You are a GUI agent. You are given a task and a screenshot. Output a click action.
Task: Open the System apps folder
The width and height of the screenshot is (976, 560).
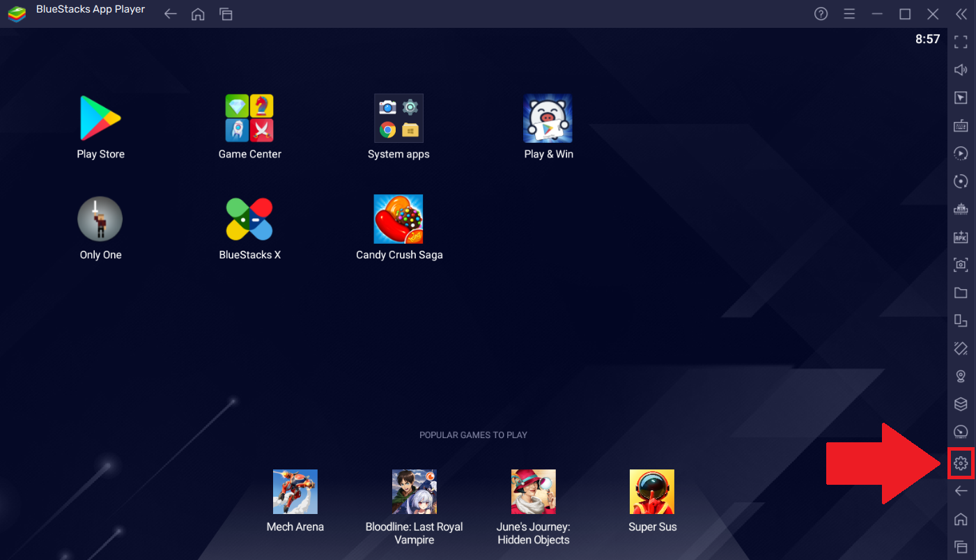click(x=398, y=118)
